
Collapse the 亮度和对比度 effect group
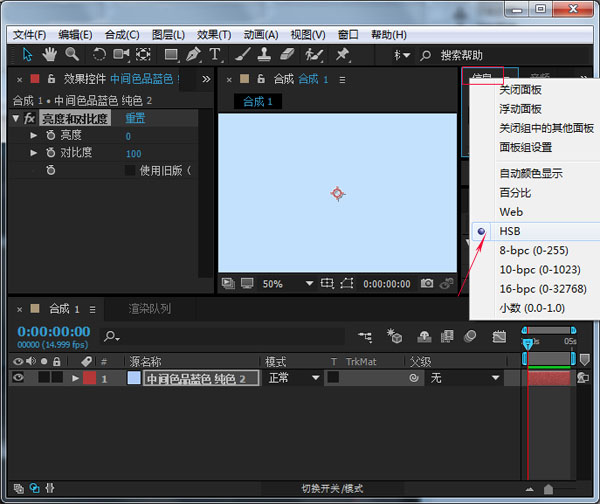pyautogui.click(x=16, y=118)
